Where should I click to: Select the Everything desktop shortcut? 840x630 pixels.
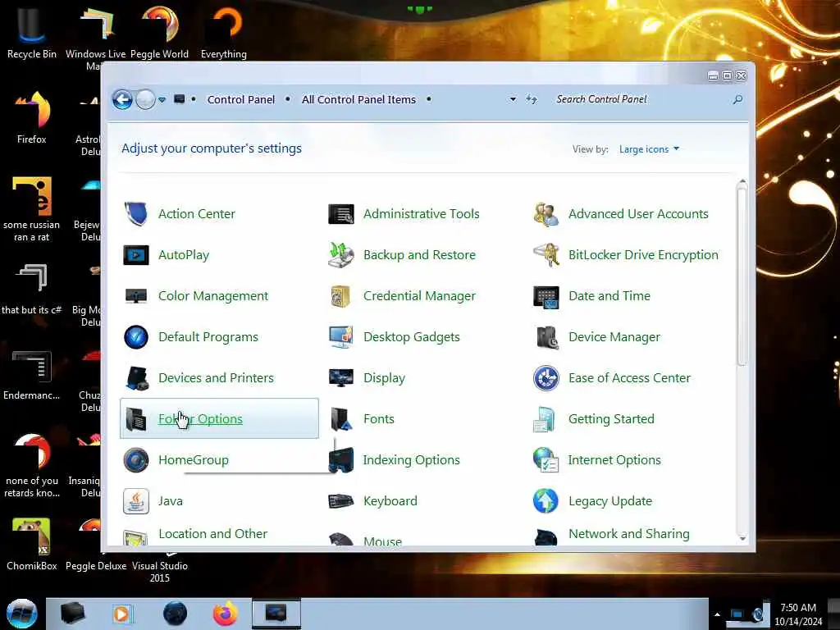click(x=224, y=32)
